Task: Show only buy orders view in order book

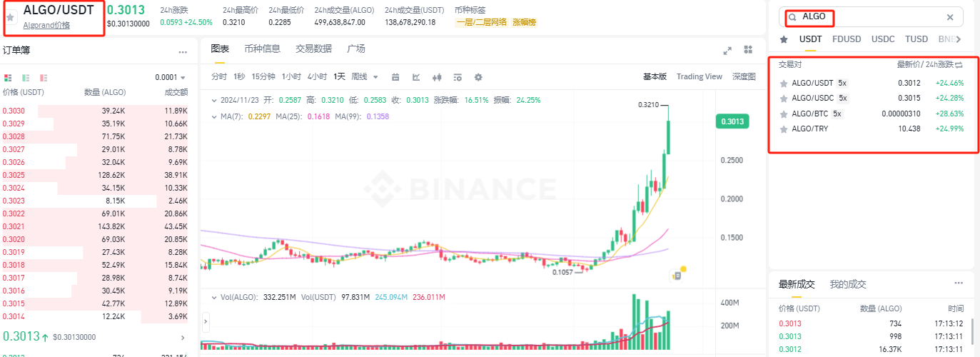Action: coord(26,77)
